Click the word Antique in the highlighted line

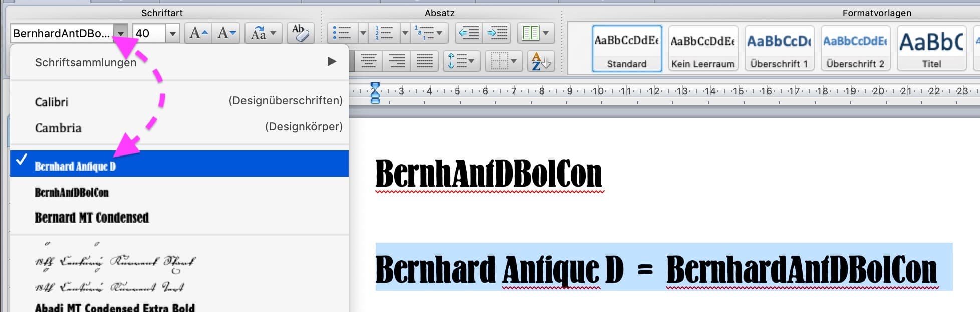[551, 270]
